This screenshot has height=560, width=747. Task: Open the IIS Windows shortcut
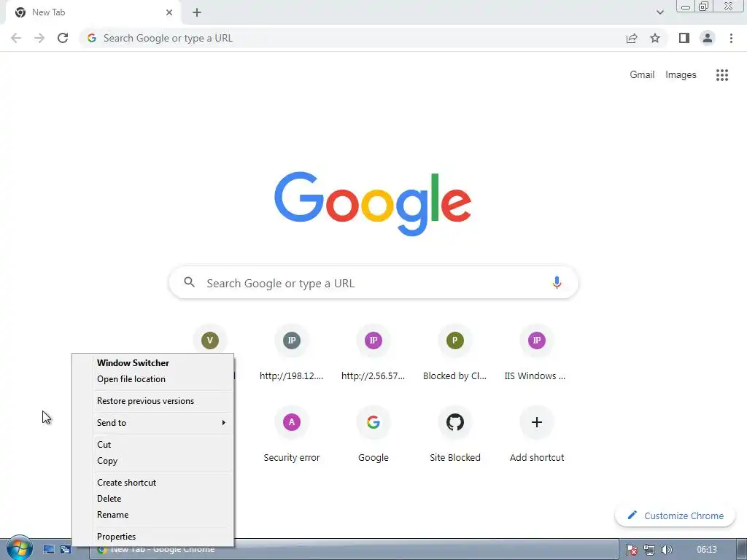tap(536, 354)
